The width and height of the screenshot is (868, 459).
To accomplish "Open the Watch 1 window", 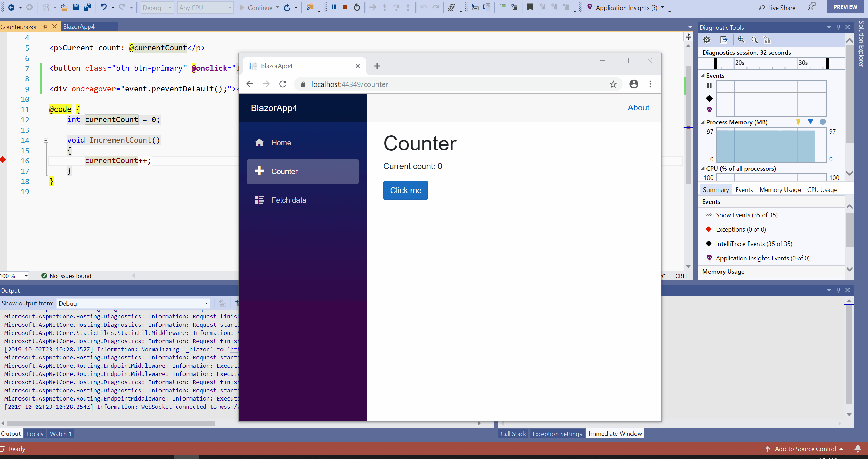I will pos(60,433).
